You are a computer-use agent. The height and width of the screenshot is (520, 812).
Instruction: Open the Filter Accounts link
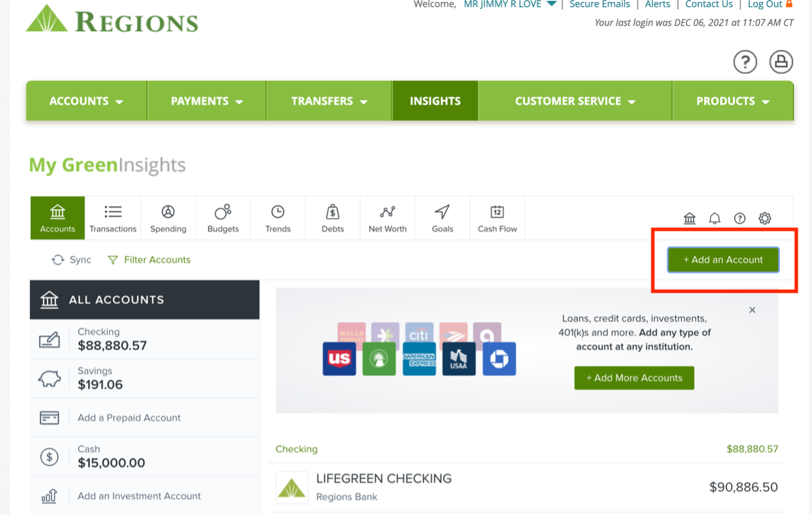tap(149, 260)
